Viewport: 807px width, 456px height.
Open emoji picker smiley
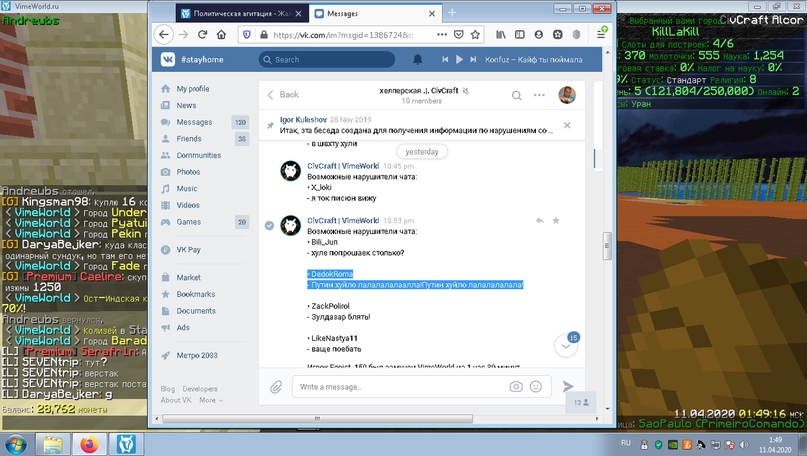pyautogui.click(x=536, y=387)
